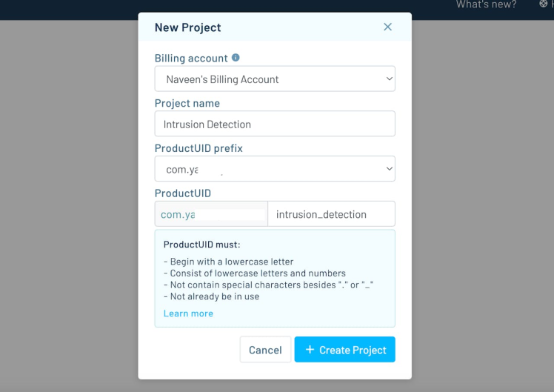
Task: Click the lifebuoy help icon in top bar
Action: point(544,4)
